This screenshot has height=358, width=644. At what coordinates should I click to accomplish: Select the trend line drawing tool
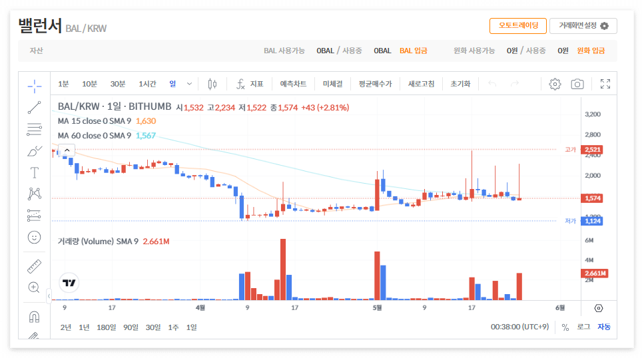pos(35,108)
